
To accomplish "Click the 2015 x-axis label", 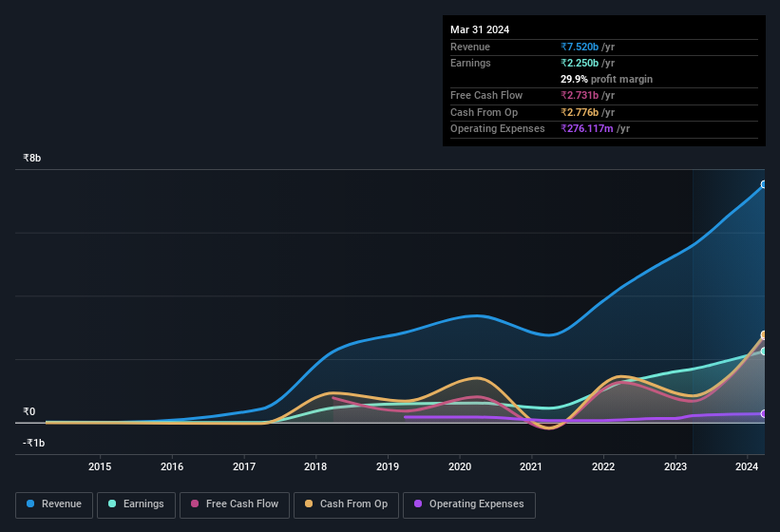I will (x=100, y=466).
